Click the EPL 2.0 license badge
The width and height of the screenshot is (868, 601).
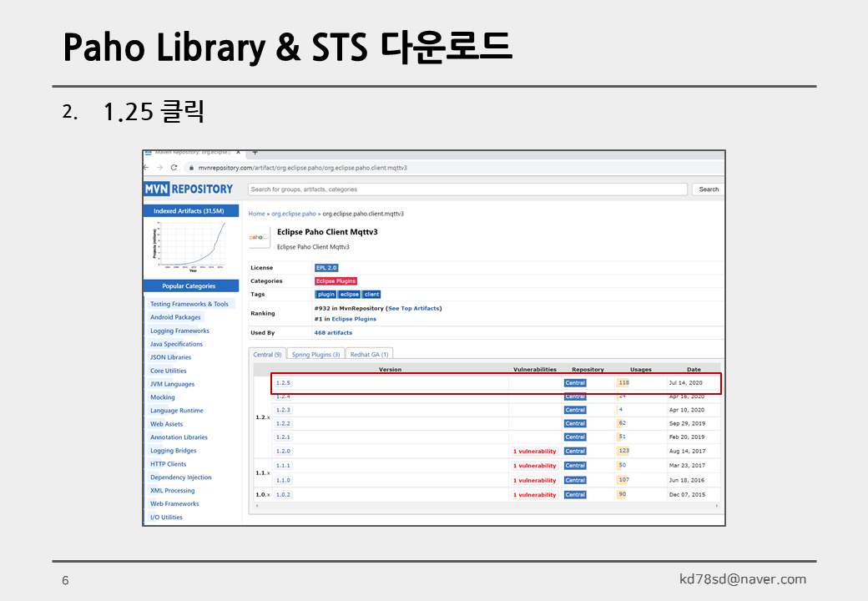point(326,268)
